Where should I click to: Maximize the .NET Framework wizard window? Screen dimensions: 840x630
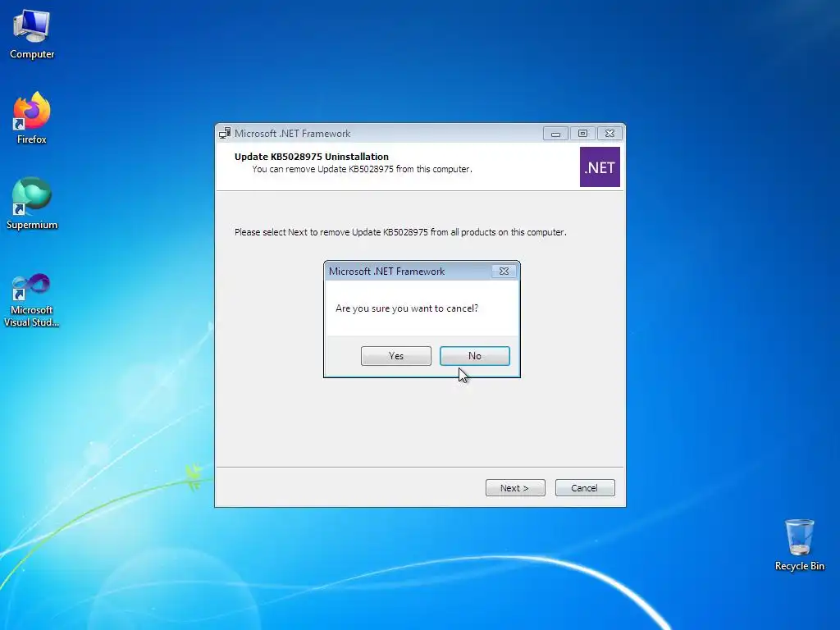pos(582,134)
